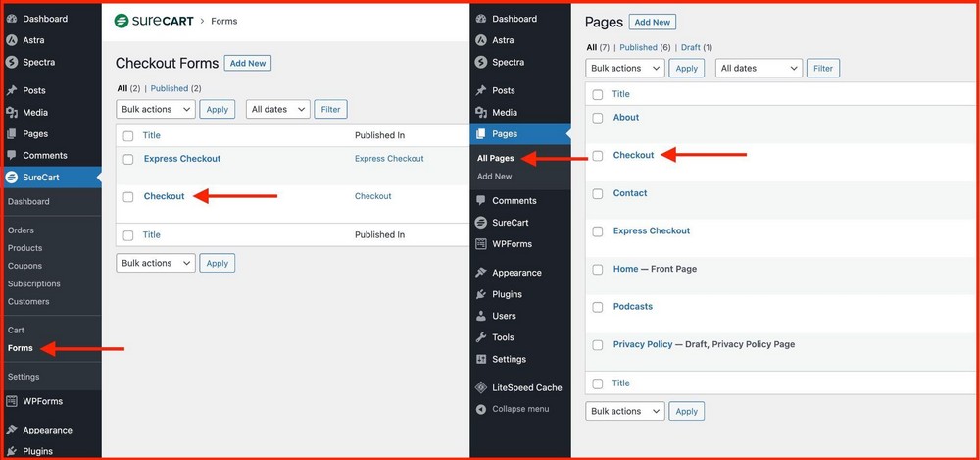Click the Spectra icon in right window sidebar
The image size is (980, 460).
(x=480, y=62)
